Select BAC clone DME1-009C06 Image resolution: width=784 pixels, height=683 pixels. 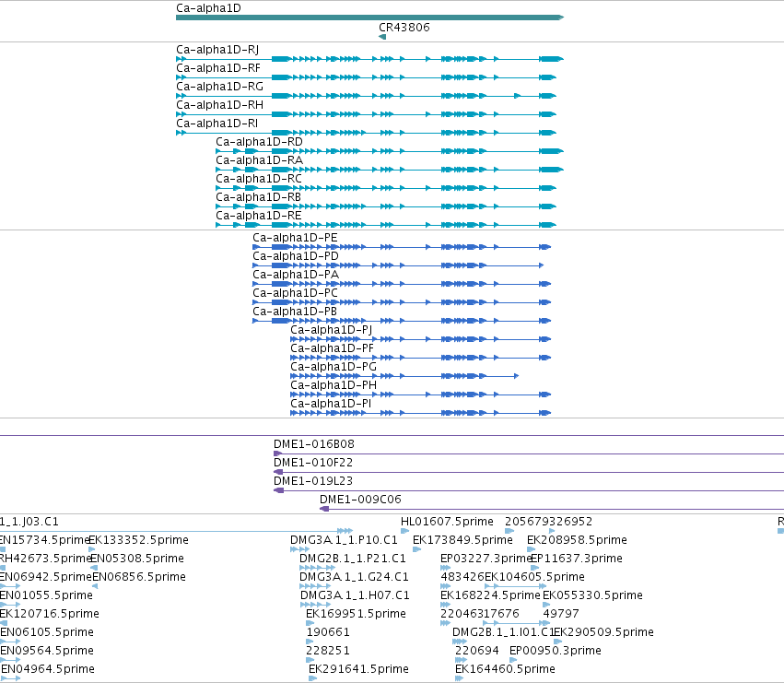pyautogui.click(x=360, y=500)
